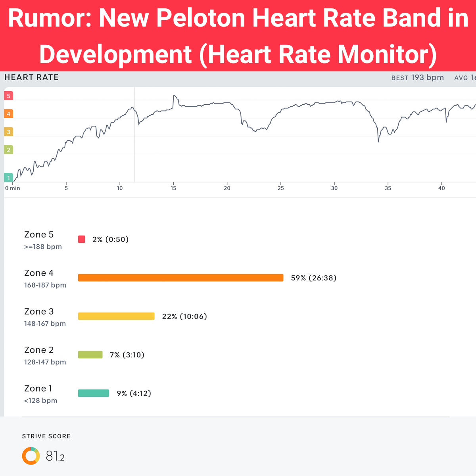Click the STRIVE SCORE heading
Viewport: 476px width, 476px height.
(46, 436)
